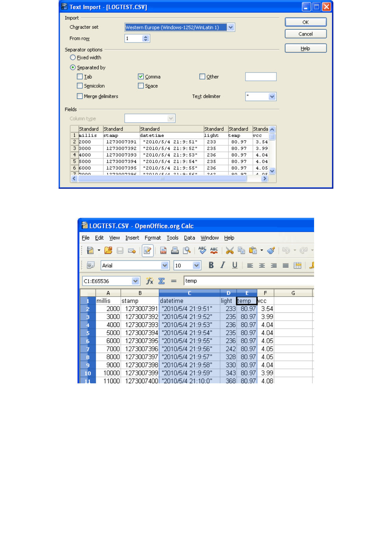Image resolution: width=392 pixels, height=535 pixels.
Task: Uncheck the Comma separator checkbox
Action: 141,76
